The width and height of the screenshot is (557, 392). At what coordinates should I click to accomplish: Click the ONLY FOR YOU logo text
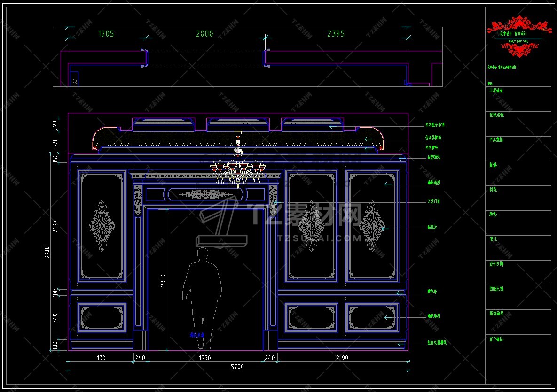[x=518, y=41]
